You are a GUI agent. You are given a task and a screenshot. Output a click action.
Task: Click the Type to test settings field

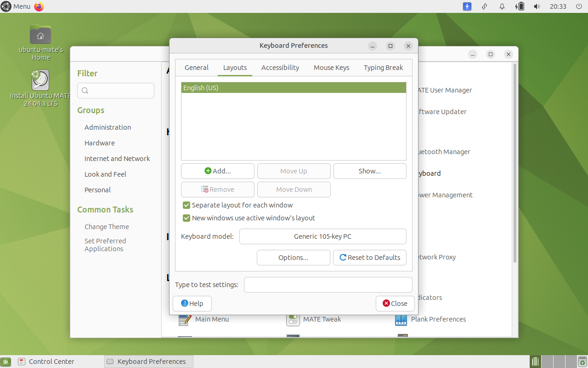[328, 285]
